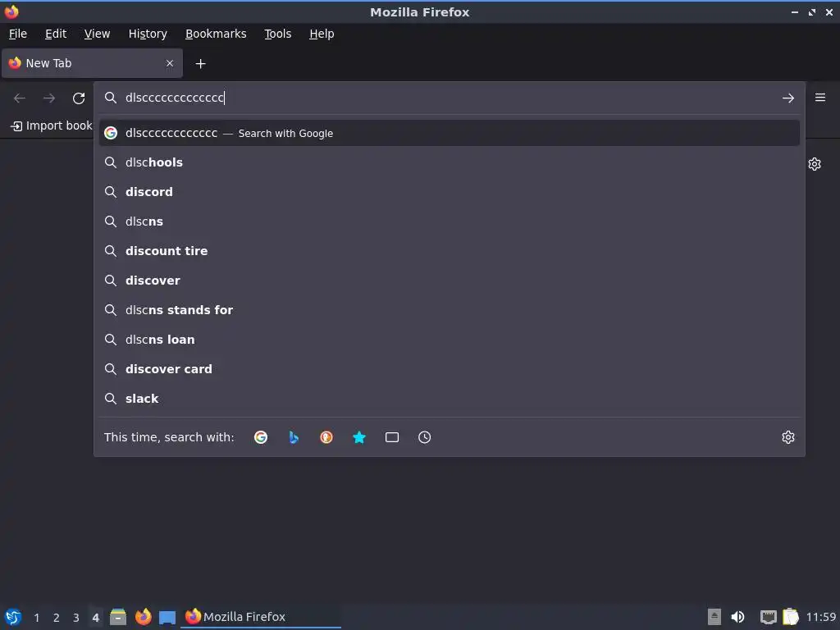Screen dimensions: 840x630
Task: Switch to workspace 1 in taskbar
Action: 36,618
